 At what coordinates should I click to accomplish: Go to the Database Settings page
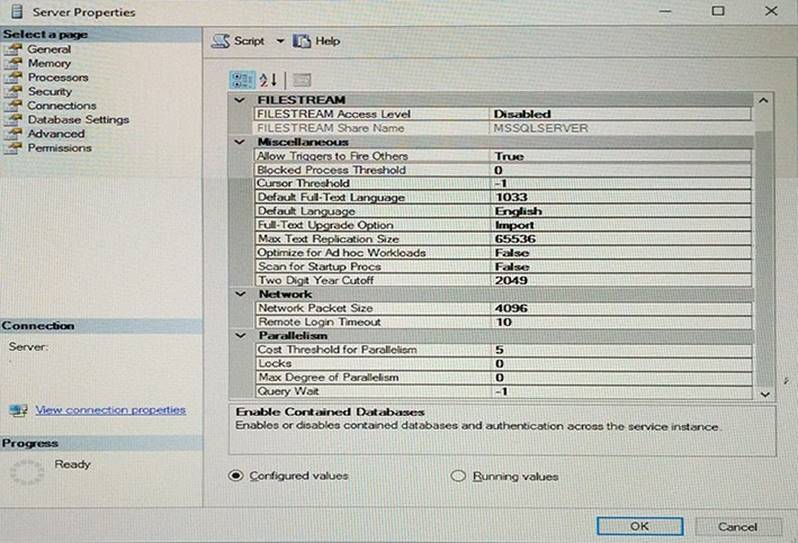coord(77,119)
